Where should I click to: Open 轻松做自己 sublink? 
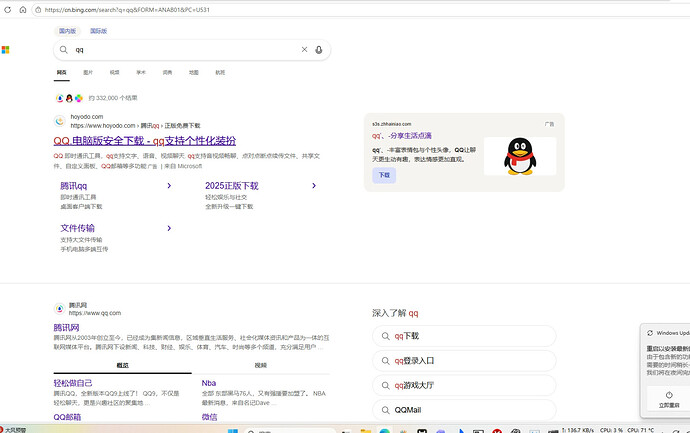point(73,383)
